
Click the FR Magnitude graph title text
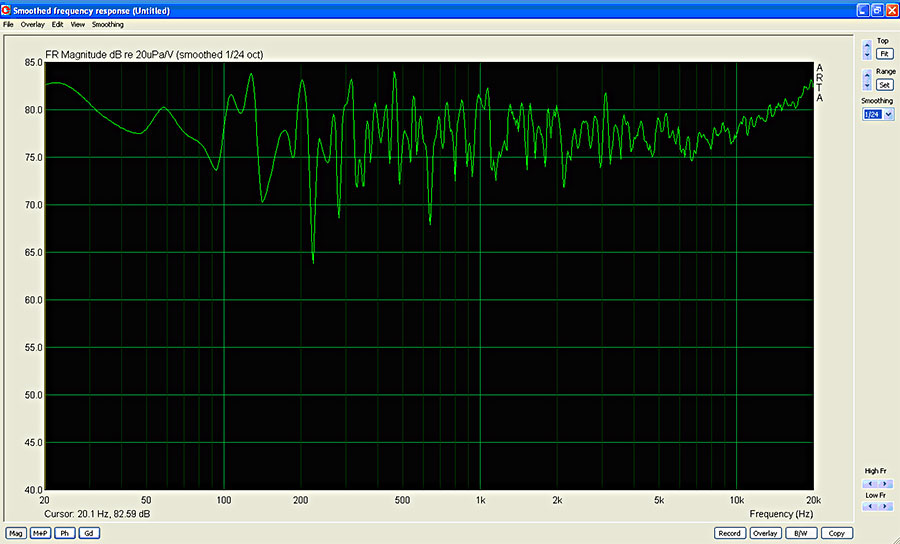[x=154, y=55]
